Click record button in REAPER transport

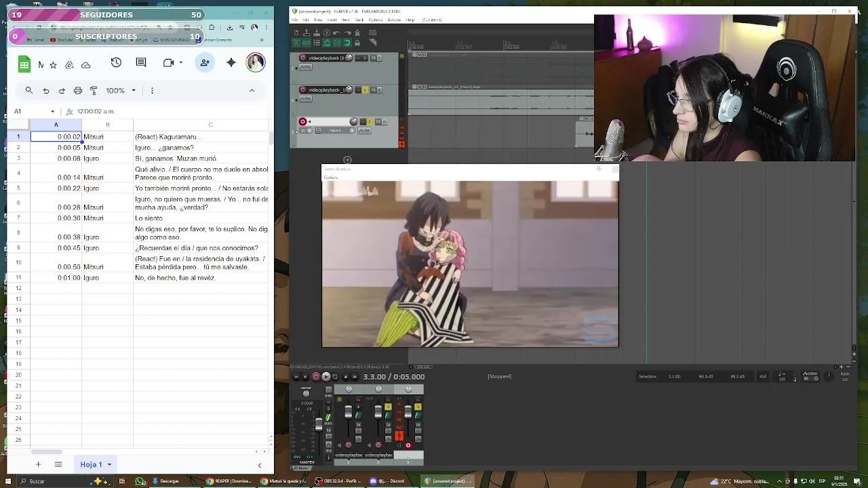click(315, 376)
